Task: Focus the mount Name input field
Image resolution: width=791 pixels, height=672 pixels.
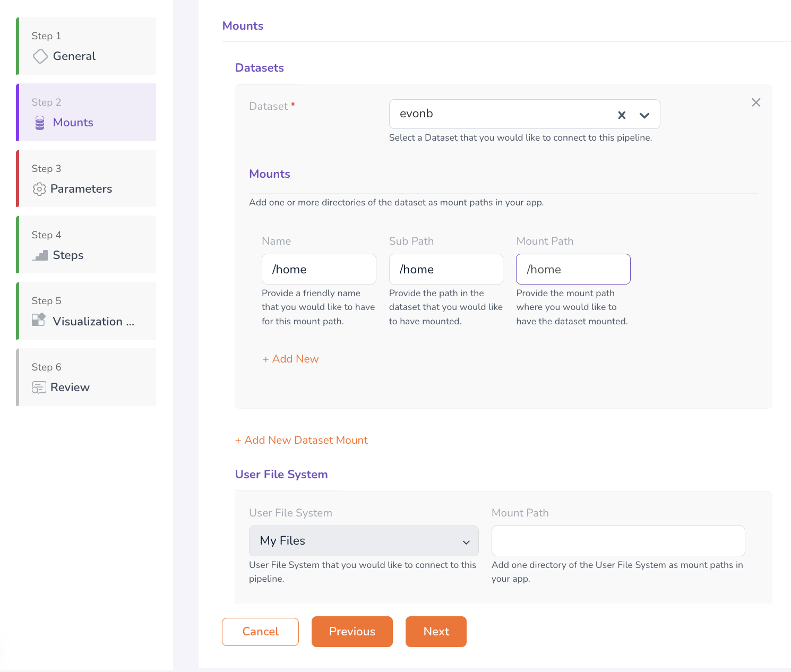Action: coord(319,269)
